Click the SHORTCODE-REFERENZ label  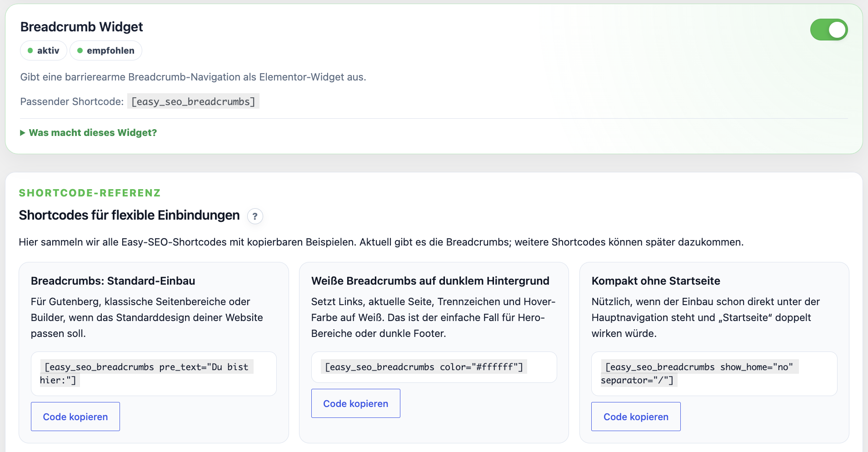tap(90, 193)
